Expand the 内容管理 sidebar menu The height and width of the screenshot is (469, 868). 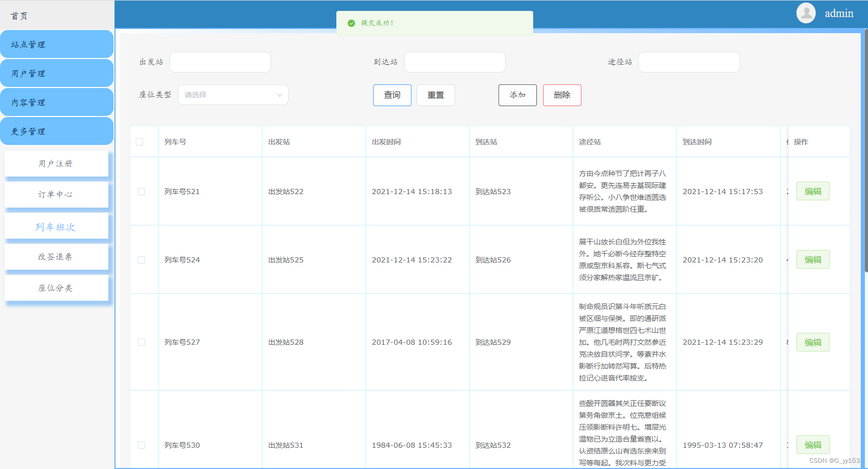[56, 102]
